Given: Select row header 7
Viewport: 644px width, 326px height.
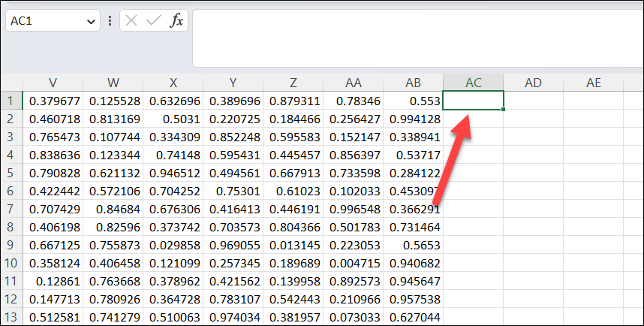Looking at the screenshot, I should (11, 208).
